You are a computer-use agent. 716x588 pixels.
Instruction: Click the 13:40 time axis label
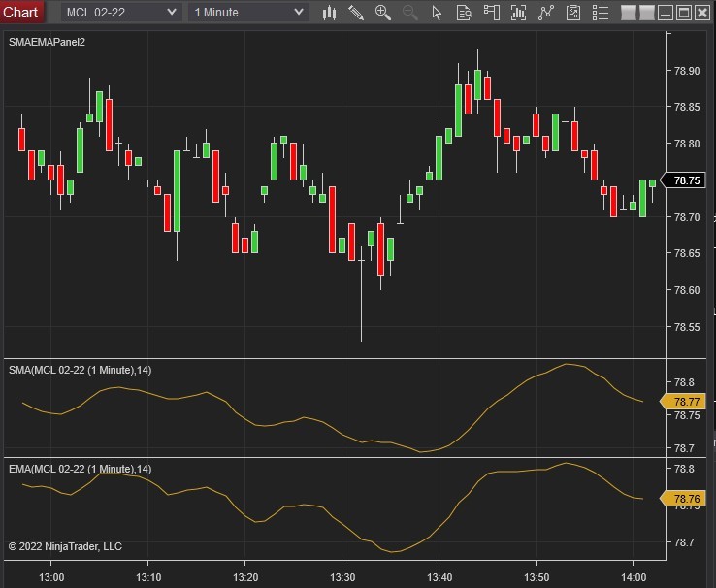(439, 577)
